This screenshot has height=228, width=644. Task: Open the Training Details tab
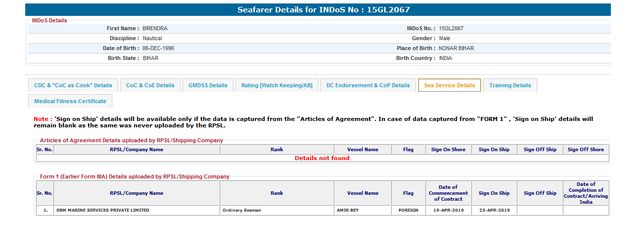(x=510, y=85)
